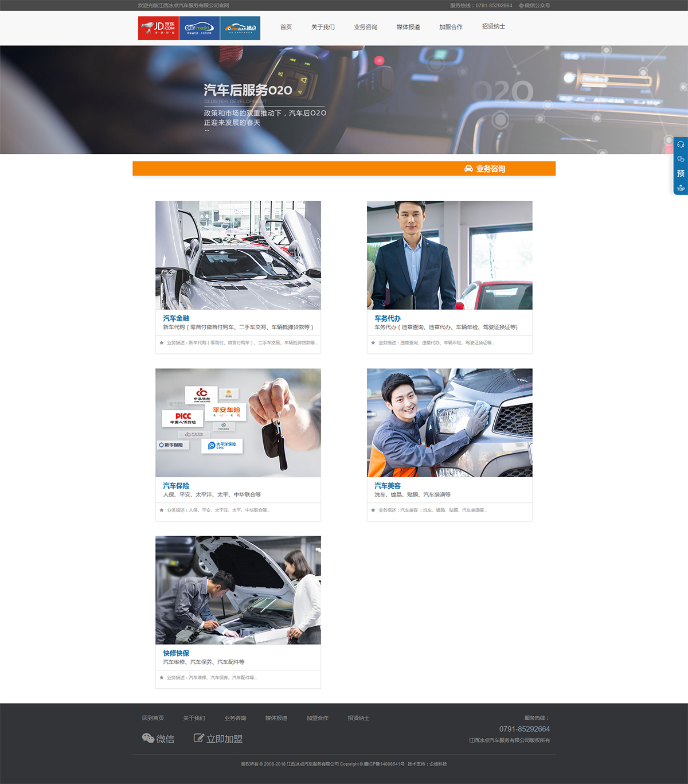This screenshot has width=688, height=784.
Task: Click 回到首页 in the footer
Action: pos(153,718)
